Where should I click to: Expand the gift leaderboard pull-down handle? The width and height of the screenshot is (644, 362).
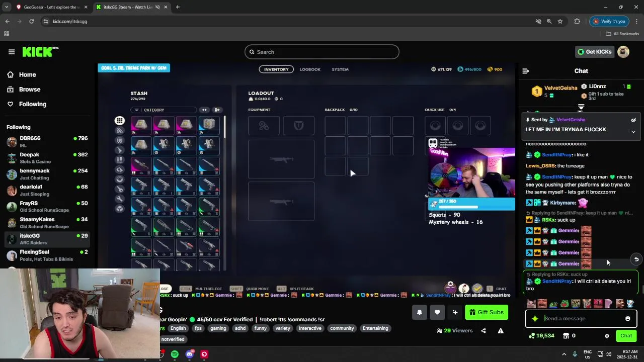[581, 107]
